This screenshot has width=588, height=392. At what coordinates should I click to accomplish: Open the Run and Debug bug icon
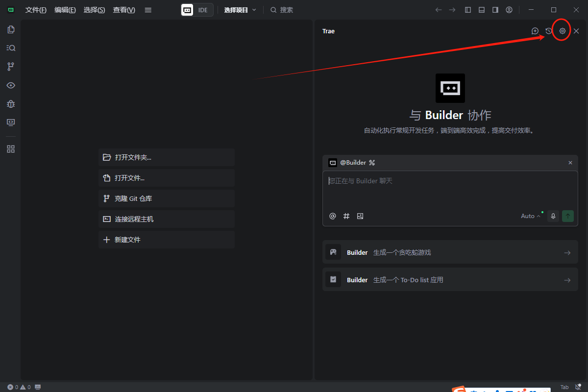11,104
